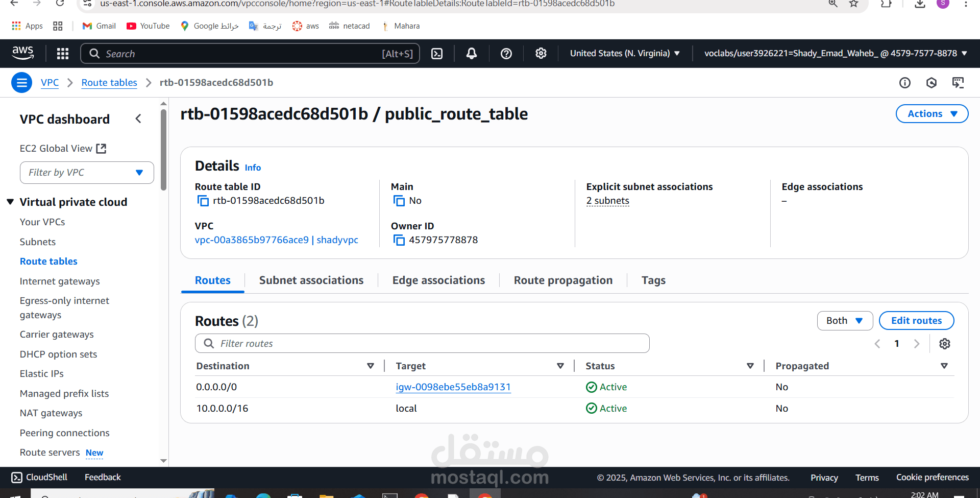Open the info panel icon
The height and width of the screenshot is (498, 980).
click(905, 83)
